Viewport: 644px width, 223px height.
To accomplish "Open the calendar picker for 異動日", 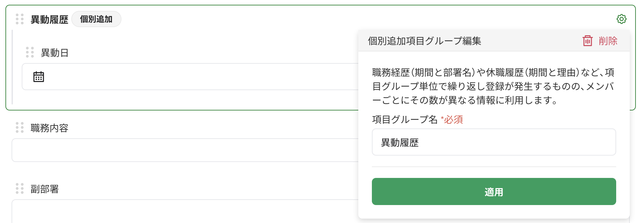I will tap(39, 77).
